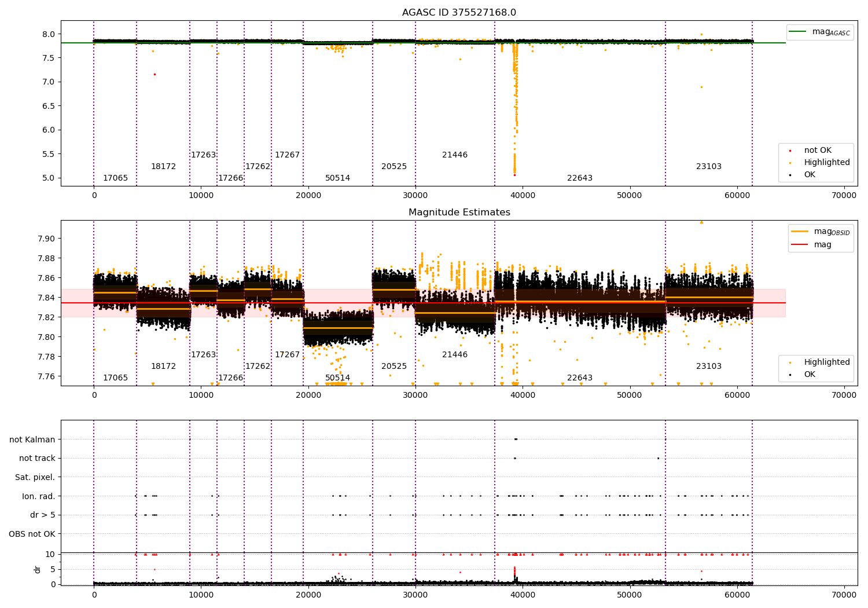Click obsid label 20525 in Magnitude Estimates plot
Viewport: 868px width, 608px height.
point(394,367)
